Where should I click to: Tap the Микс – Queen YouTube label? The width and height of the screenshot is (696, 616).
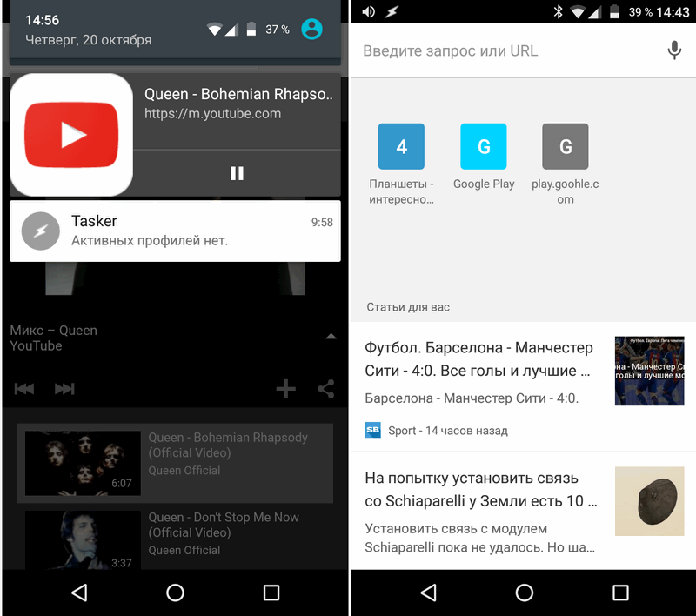pyautogui.click(x=54, y=338)
